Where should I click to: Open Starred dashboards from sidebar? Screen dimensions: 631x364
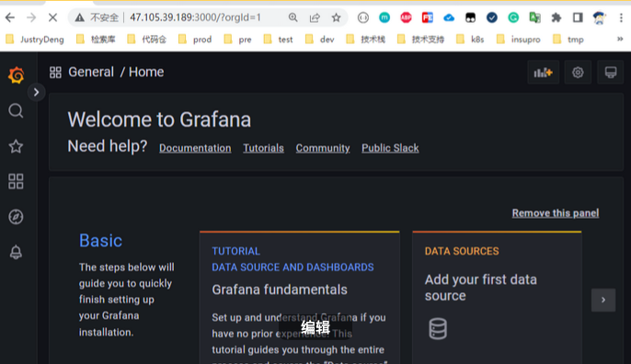point(16,146)
